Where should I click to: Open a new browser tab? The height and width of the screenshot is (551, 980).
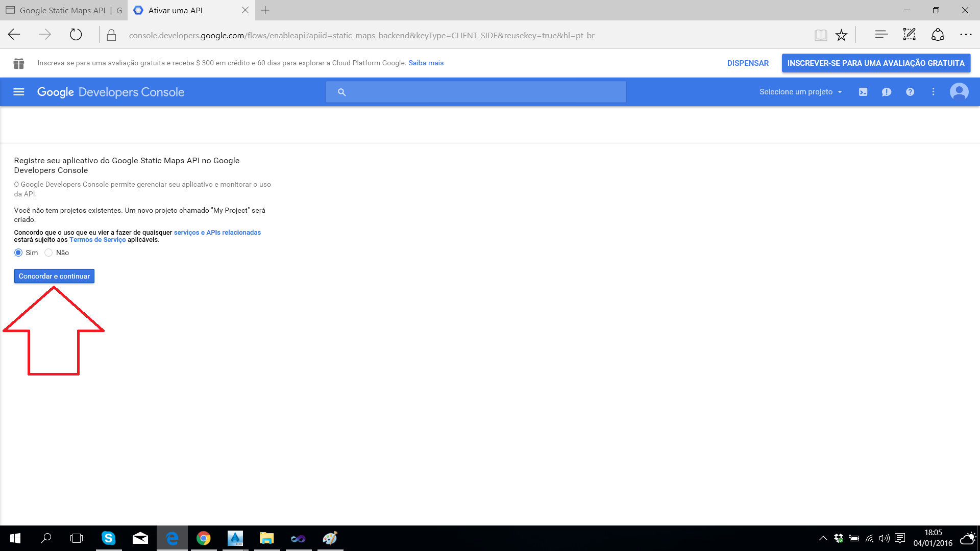[x=265, y=10]
